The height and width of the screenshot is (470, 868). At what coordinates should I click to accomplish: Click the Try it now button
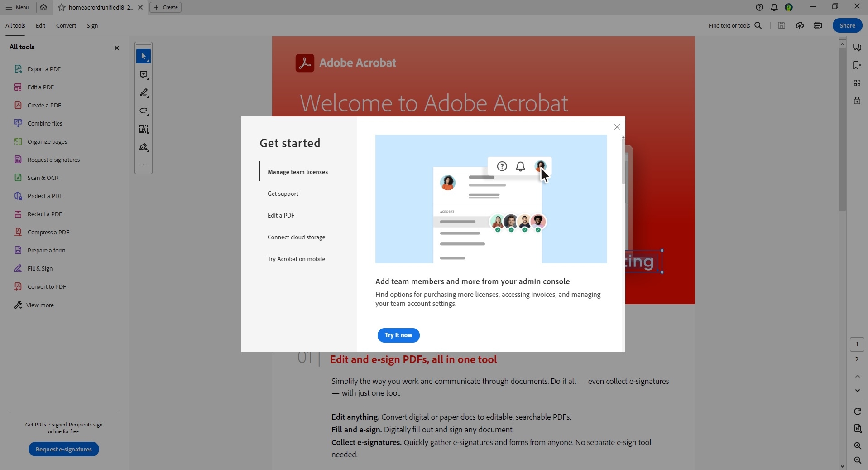tap(398, 335)
